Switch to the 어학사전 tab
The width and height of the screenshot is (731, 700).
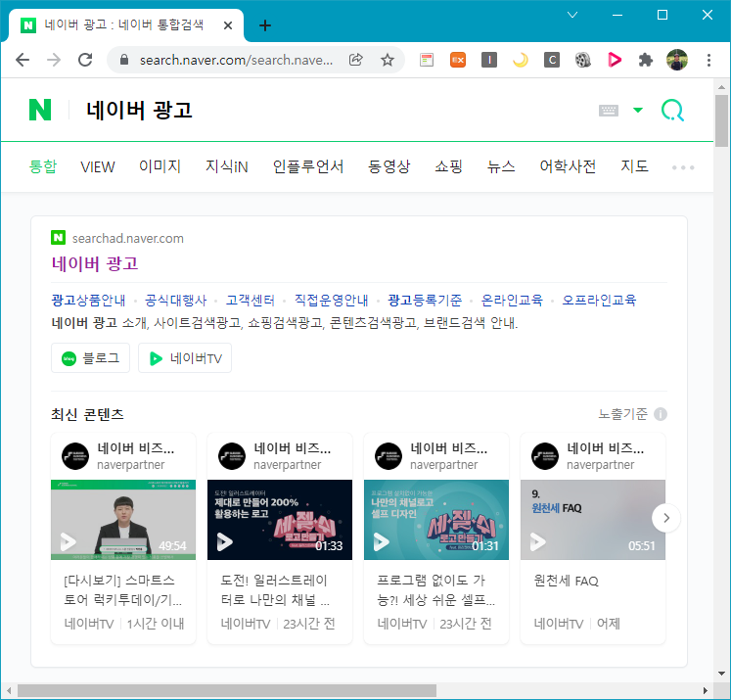568,166
